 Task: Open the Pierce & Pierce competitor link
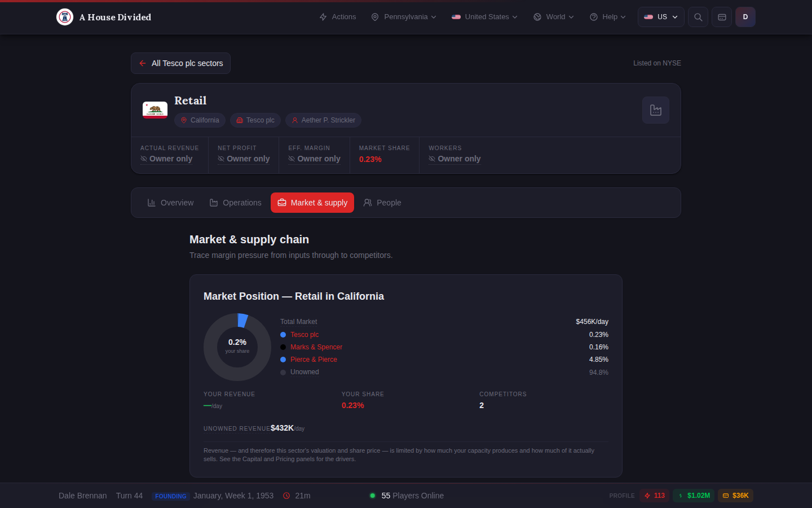pos(314,360)
